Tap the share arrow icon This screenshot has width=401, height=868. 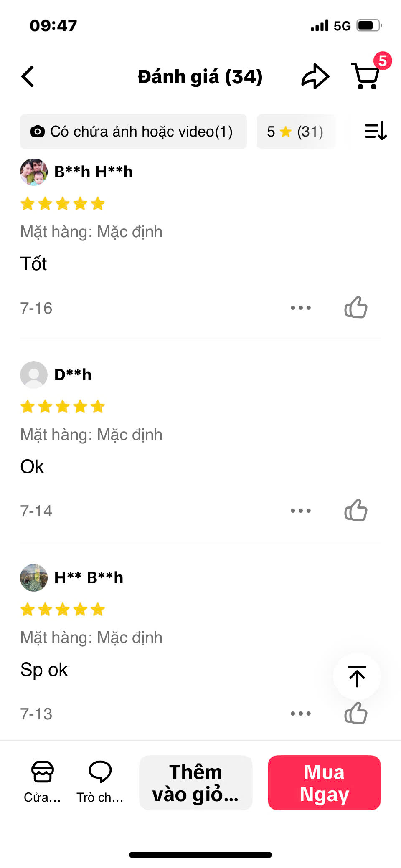[x=315, y=77]
